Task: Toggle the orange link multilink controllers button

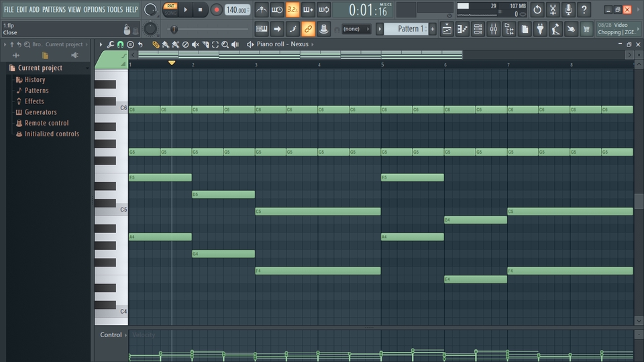Action: click(x=308, y=29)
